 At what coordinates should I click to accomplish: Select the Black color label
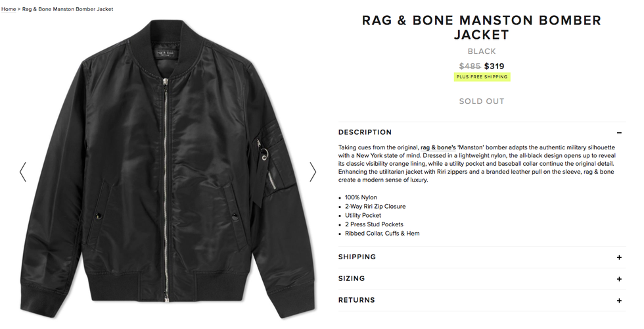tap(482, 51)
